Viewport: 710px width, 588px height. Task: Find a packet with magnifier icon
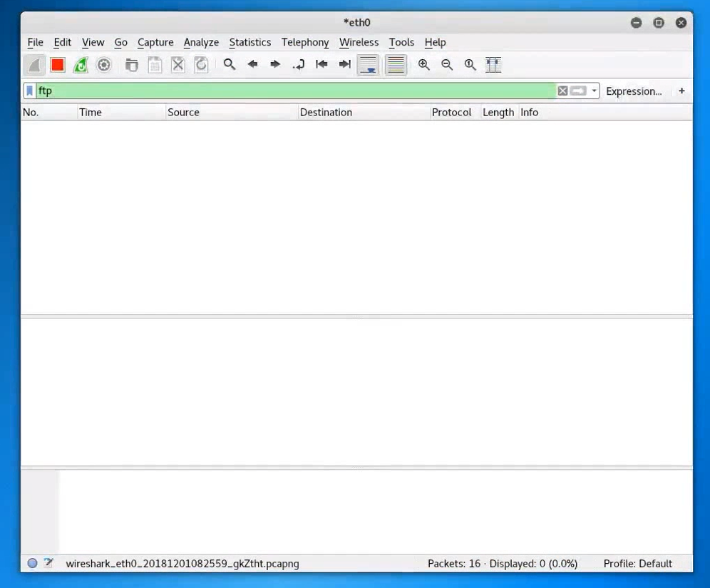pyautogui.click(x=230, y=64)
